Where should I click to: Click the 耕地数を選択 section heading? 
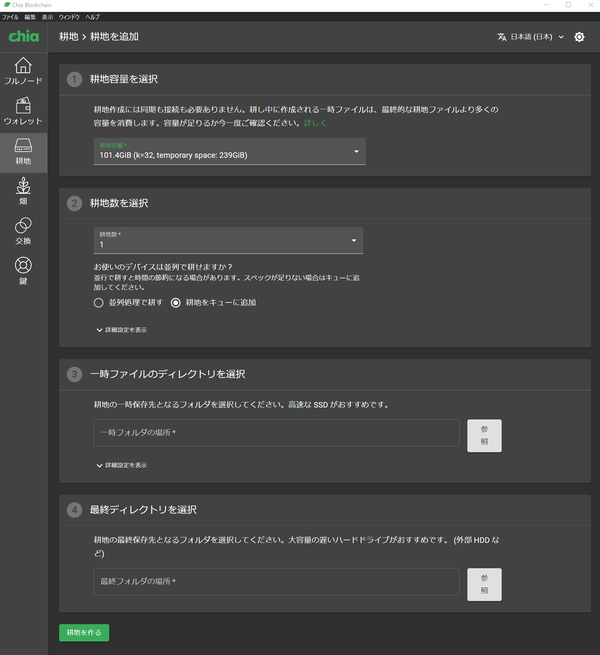(119, 203)
